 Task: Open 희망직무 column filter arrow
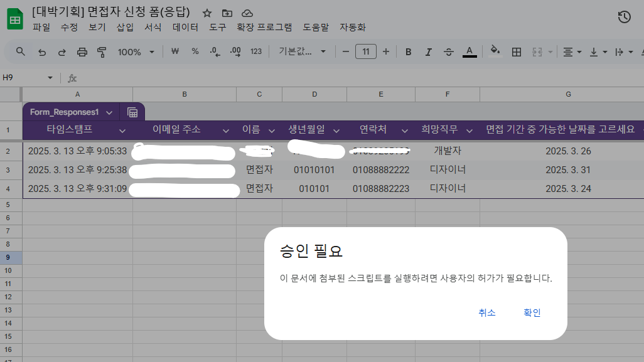(470, 131)
